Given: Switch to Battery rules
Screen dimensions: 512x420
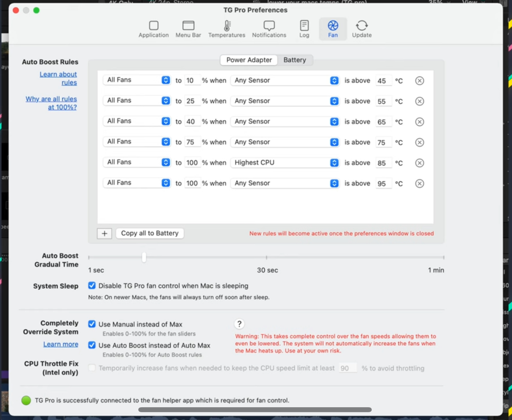Looking at the screenshot, I should [x=295, y=60].
